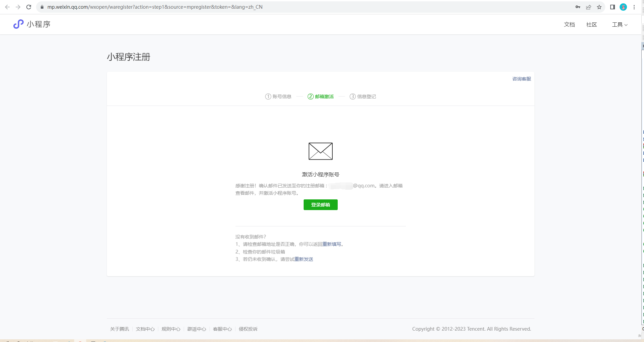Viewport: 644px width, 342px height.
Task: Open 规则中心 footer link
Action: coord(171,329)
